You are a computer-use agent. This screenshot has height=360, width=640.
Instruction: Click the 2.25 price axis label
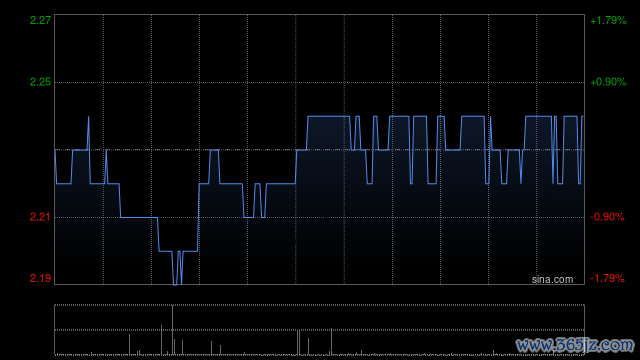(40, 82)
